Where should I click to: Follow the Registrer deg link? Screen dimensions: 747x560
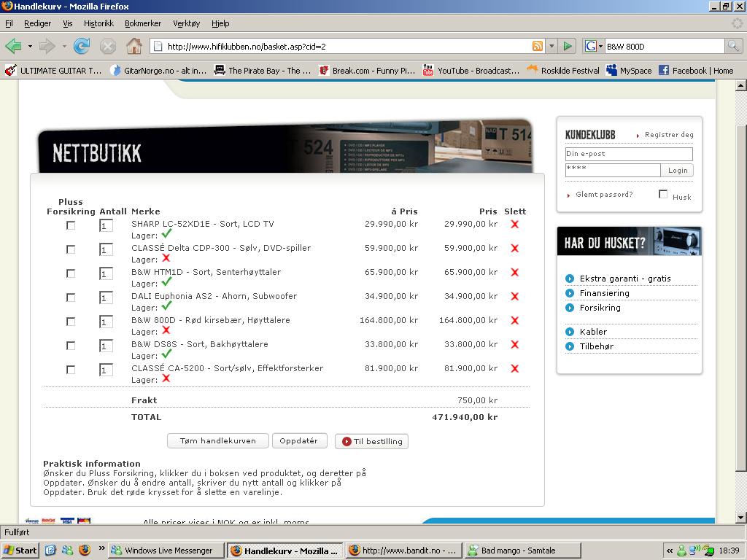tap(669, 135)
